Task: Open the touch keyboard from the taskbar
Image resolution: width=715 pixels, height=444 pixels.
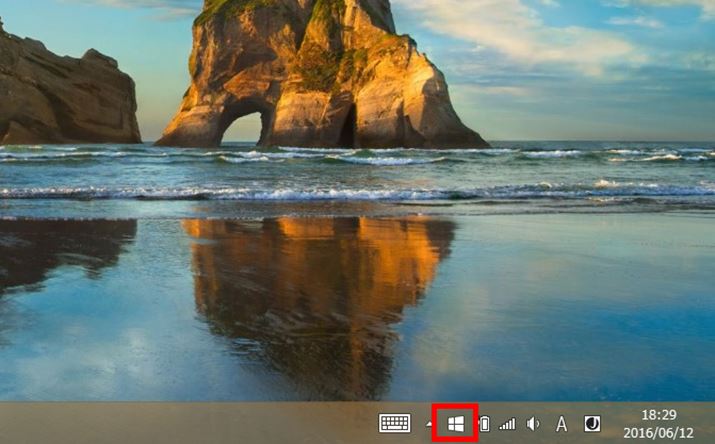Action: tap(394, 423)
